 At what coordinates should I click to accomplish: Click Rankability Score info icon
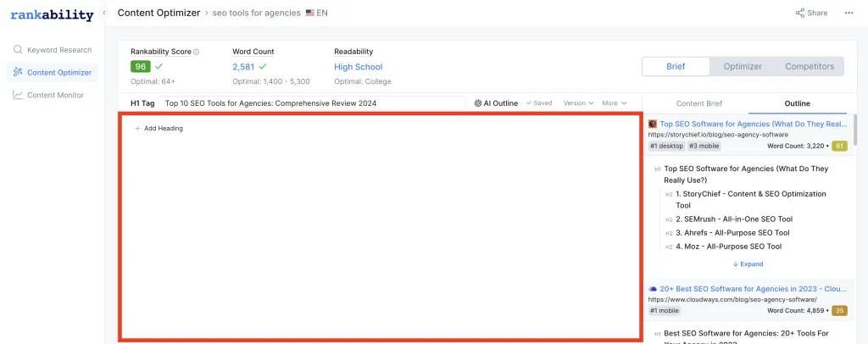pyautogui.click(x=196, y=52)
